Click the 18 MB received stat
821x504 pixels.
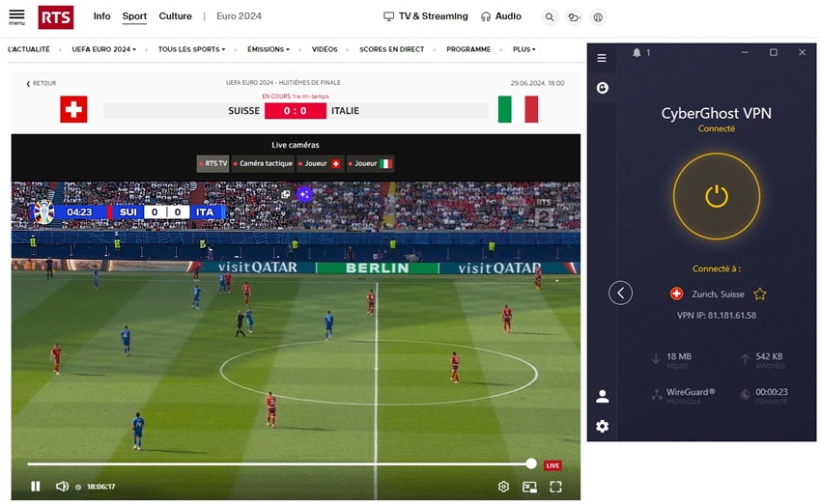click(x=679, y=356)
